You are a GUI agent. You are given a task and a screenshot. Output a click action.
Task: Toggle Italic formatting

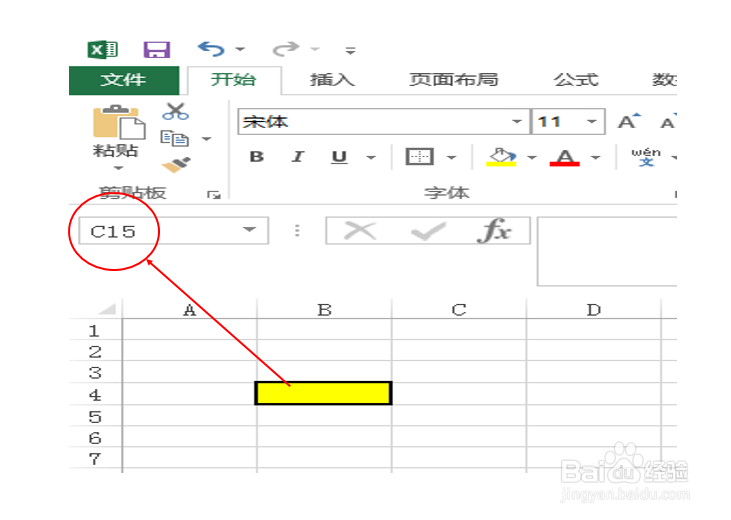coord(297,157)
